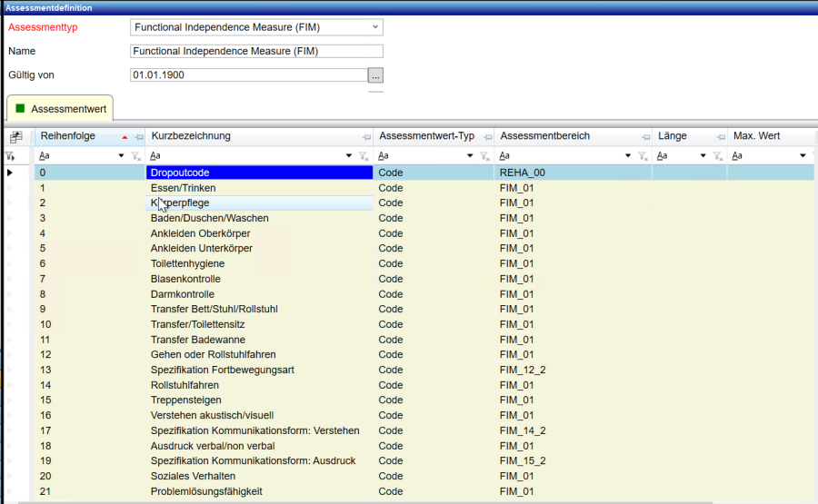Pin the Assessmentbereich column header

(646, 137)
